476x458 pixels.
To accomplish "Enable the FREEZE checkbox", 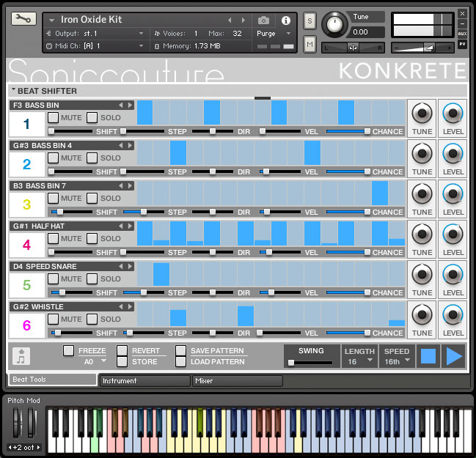I will pyautogui.click(x=68, y=350).
